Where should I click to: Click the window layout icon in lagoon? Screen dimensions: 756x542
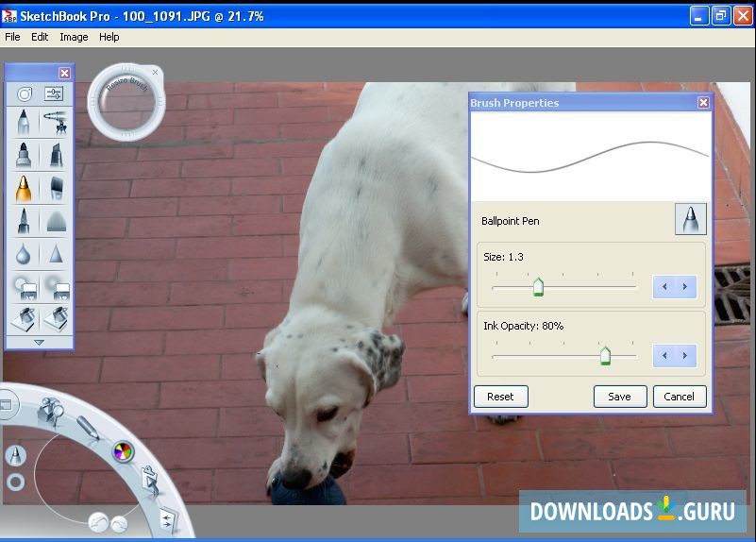tap(7, 404)
